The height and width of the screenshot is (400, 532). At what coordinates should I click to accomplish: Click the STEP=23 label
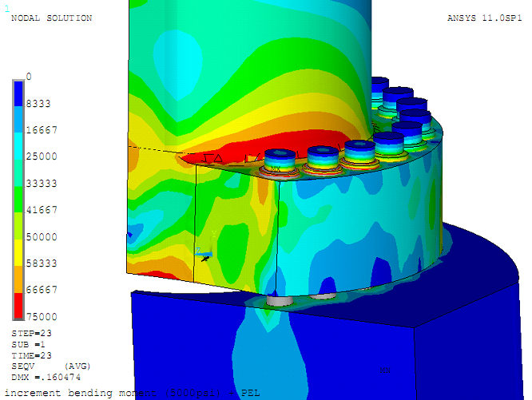pyautogui.click(x=32, y=333)
